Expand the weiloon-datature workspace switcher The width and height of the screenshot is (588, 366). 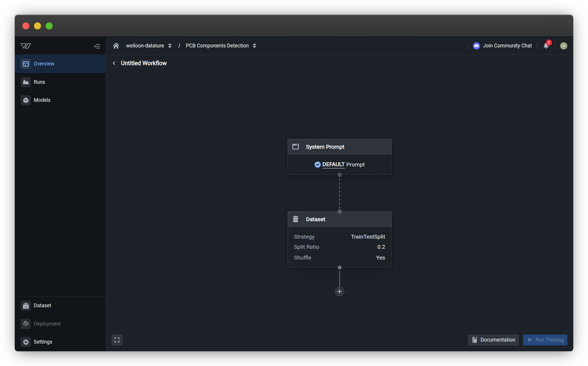(170, 46)
